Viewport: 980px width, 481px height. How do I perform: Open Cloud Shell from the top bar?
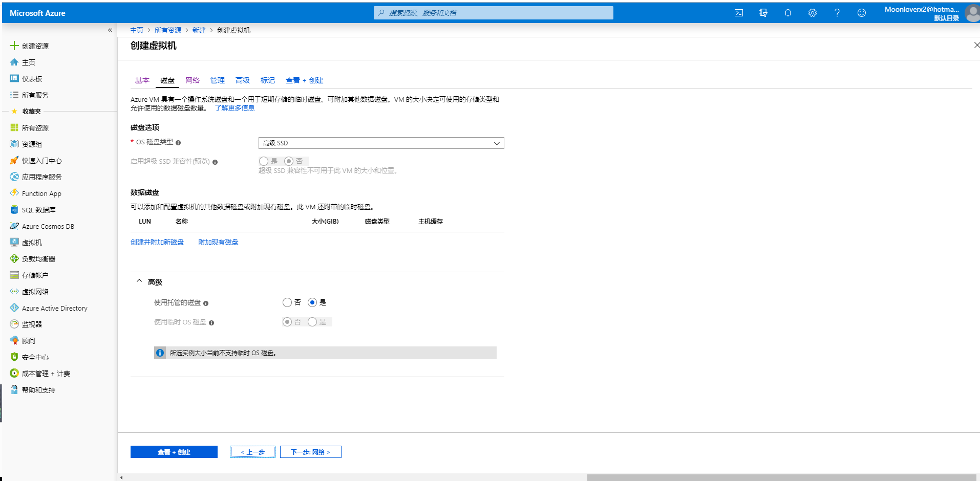pyautogui.click(x=738, y=13)
